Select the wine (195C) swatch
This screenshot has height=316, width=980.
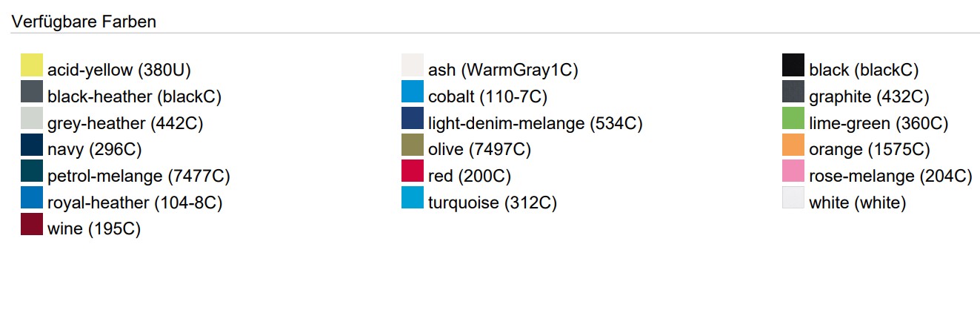[32, 225]
